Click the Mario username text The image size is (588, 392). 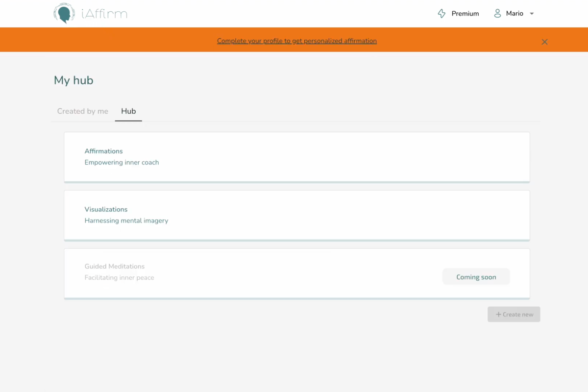pos(514,14)
